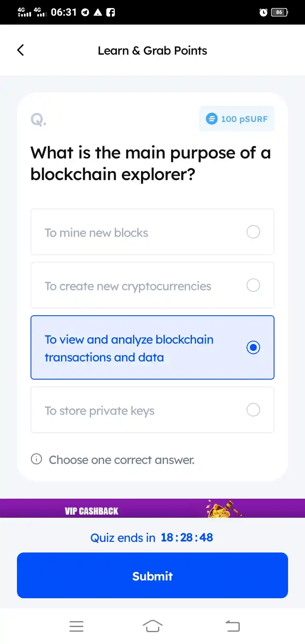Viewport: 305px width, 644px height.
Task: Tap the 'To mine new blocks' option text
Action: [97, 233]
